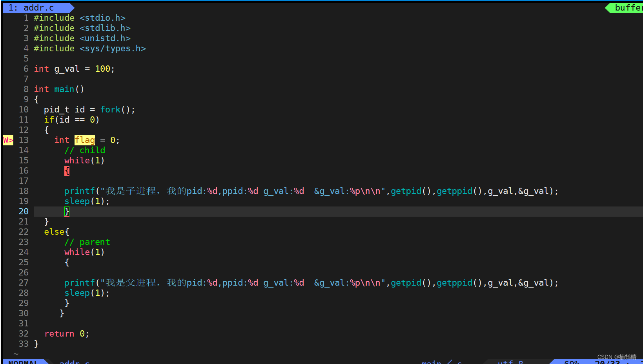
Task: Click '我是子进程' in the child printf string
Action: [131, 191]
